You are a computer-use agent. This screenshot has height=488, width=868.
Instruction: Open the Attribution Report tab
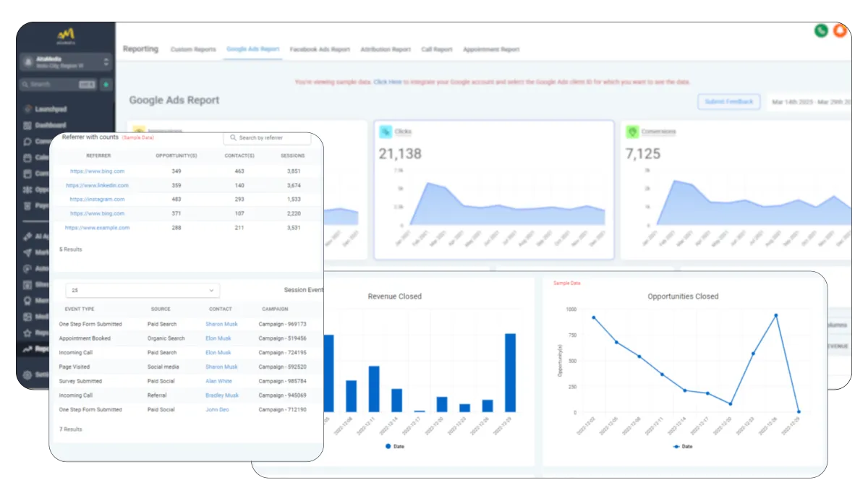[386, 49]
